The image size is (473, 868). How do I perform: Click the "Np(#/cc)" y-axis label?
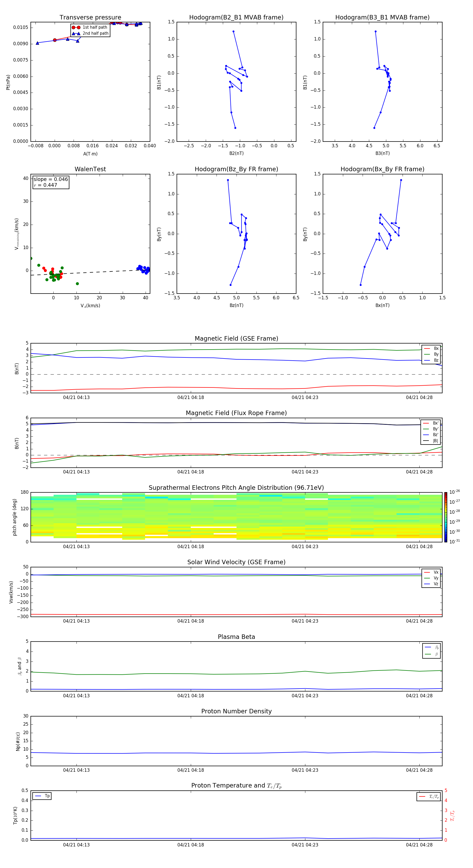pos(18,741)
